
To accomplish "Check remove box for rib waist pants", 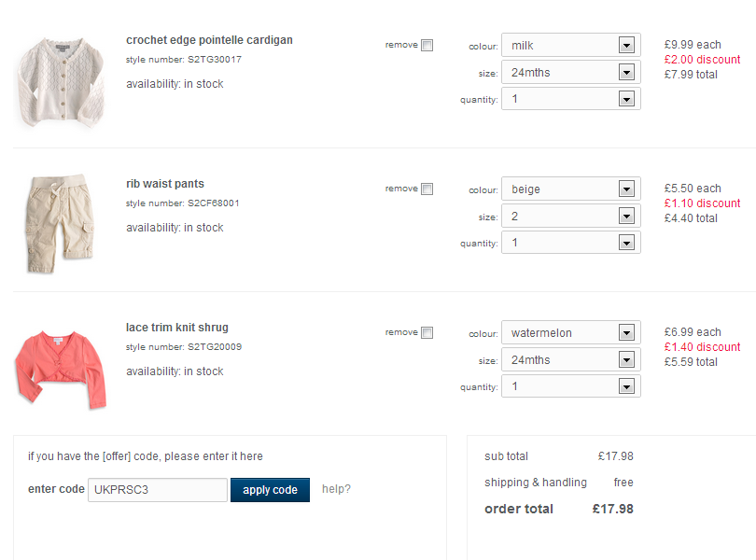I will [427, 189].
